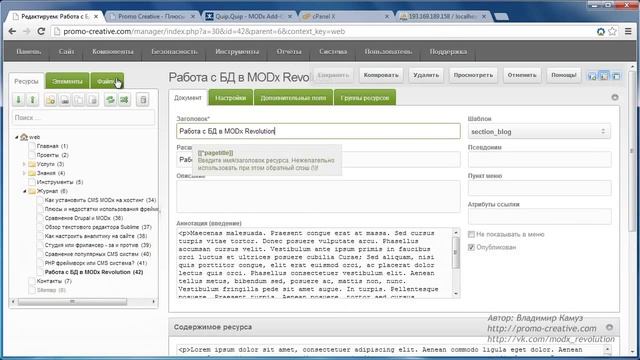Open the 'Группы ресурсов' tab
The width and height of the screenshot is (640, 360).
[x=364, y=98]
